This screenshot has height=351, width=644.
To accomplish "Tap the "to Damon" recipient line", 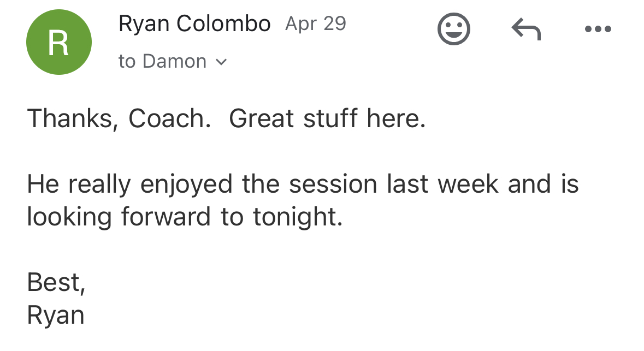I will pos(162,62).
